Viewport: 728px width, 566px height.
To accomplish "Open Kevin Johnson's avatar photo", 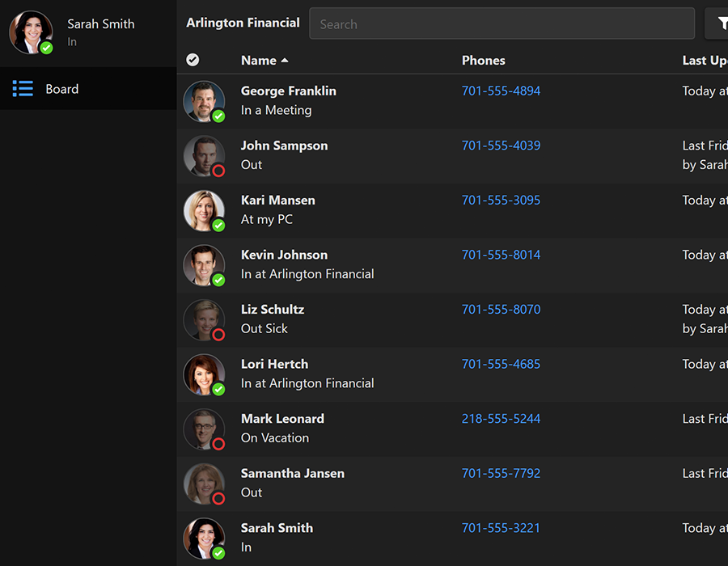I will coord(202,264).
